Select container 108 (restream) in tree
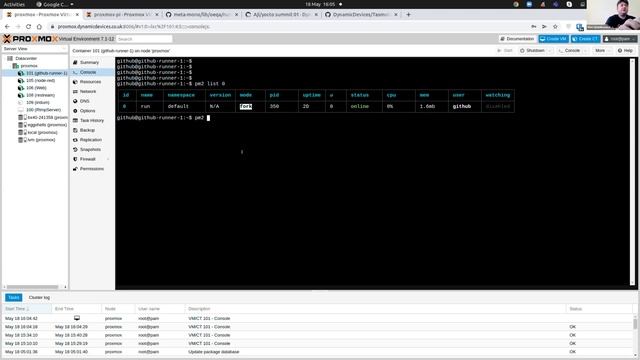The width and height of the screenshot is (640, 360). pos(40,95)
